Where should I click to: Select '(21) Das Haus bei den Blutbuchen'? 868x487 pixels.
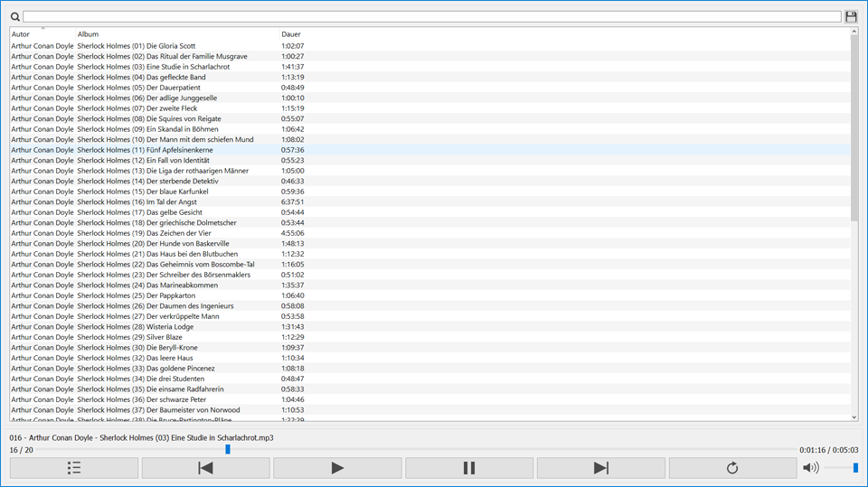[x=430, y=254]
